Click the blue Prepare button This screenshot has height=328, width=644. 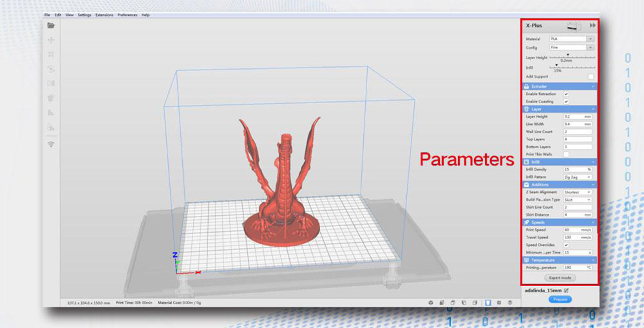[x=560, y=299]
